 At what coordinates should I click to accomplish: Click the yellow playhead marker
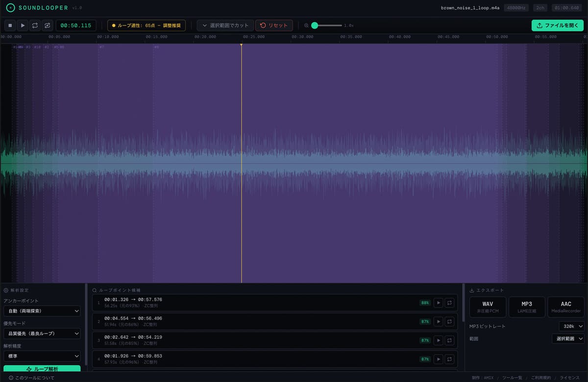click(x=241, y=45)
